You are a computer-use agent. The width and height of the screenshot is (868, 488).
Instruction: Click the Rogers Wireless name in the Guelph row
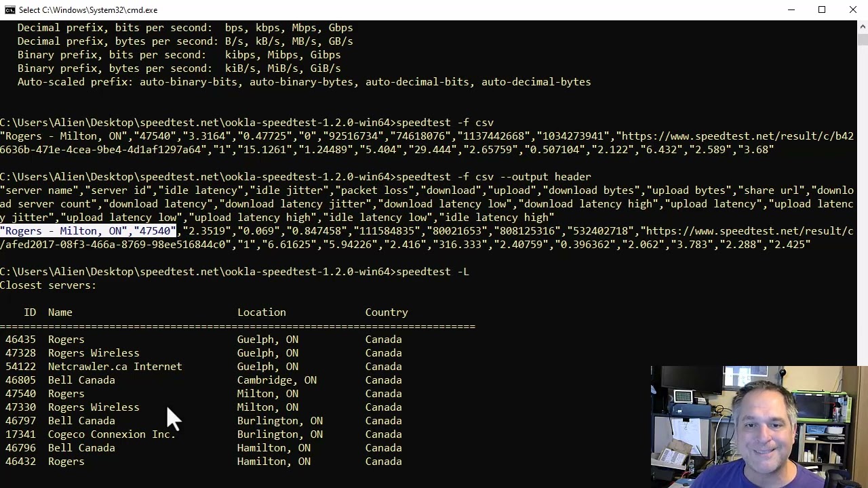[x=94, y=352]
